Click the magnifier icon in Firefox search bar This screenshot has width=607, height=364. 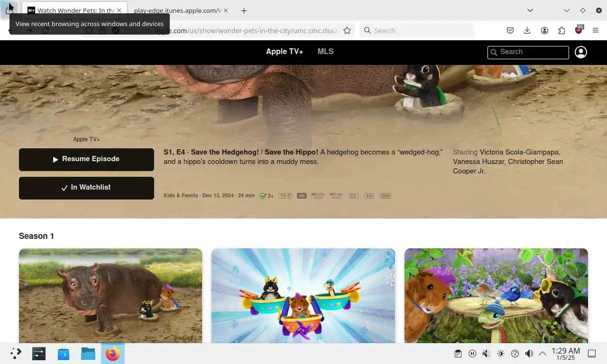pyautogui.click(x=367, y=30)
